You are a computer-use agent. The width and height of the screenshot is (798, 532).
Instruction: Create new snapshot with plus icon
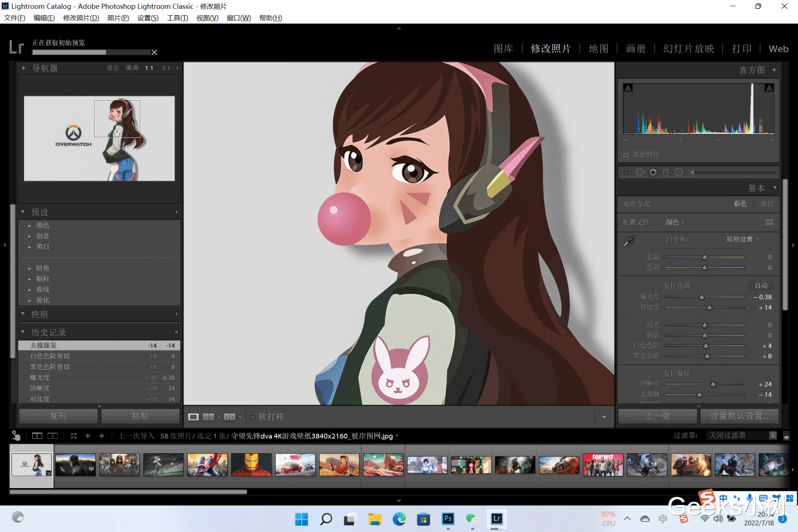[176, 314]
